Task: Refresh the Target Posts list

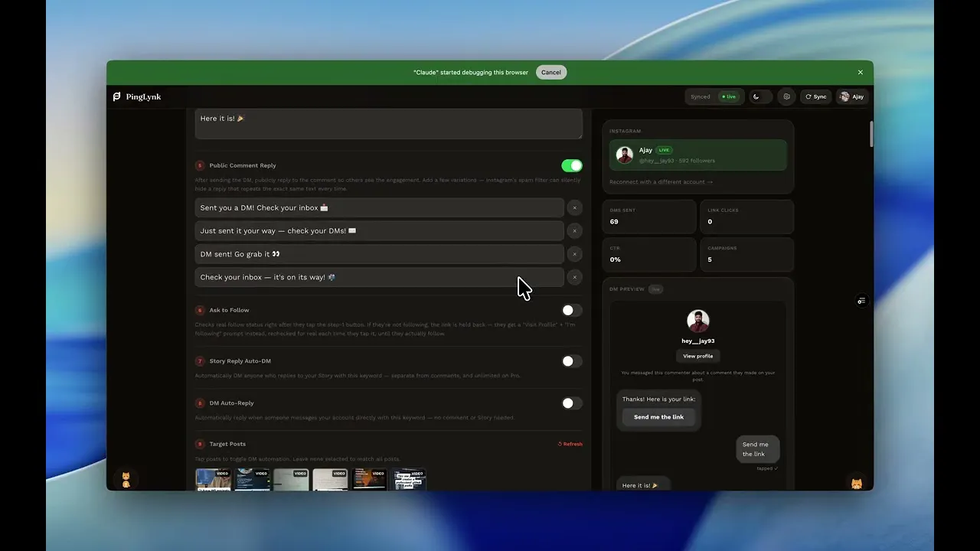Action: pos(570,444)
